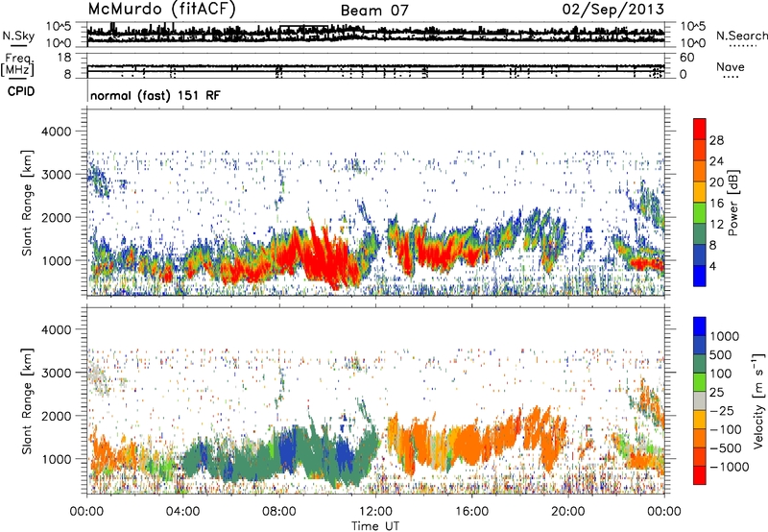Image resolution: width=768 pixels, height=532 pixels.
Task: Click the 12:00 time axis tick label
Action: [x=375, y=512]
